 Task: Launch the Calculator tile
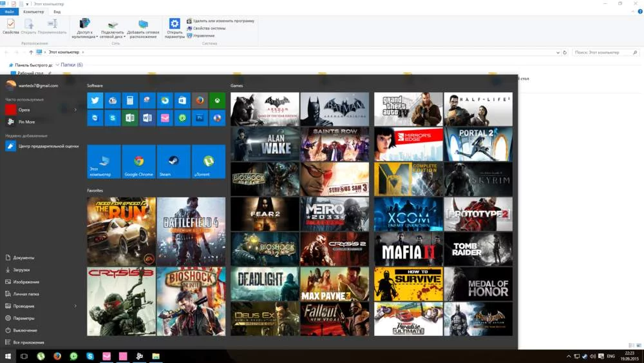(x=130, y=100)
